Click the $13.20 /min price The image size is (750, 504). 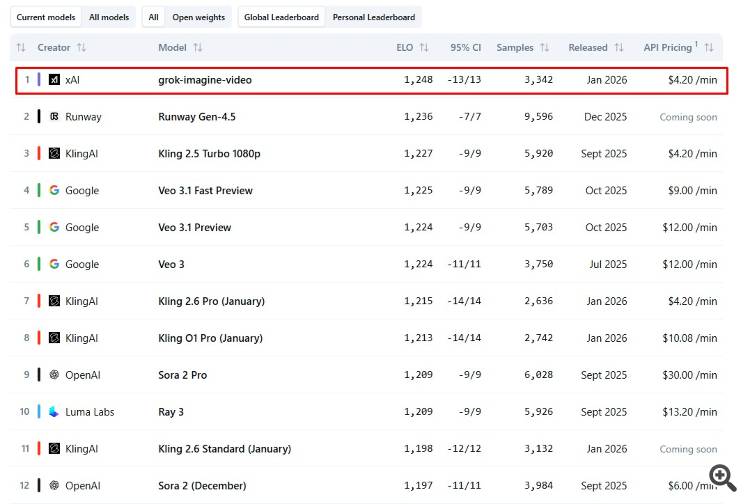690,412
